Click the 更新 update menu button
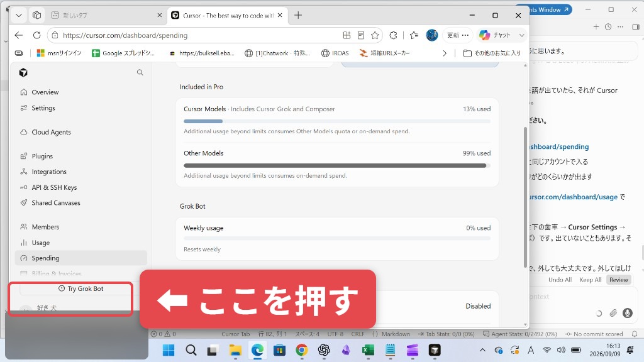The height and width of the screenshot is (362, 644). pyautogui.click(x=458, y=35)
